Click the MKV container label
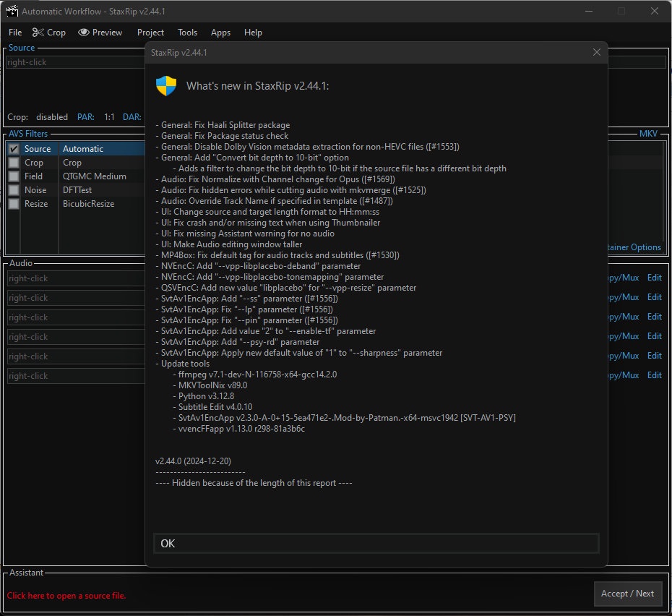 pos(648,134)
